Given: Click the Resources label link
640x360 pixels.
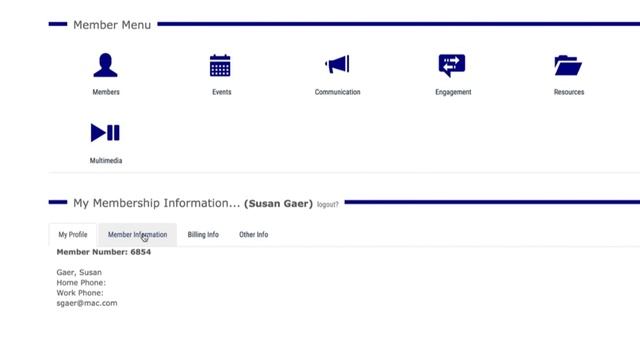Looking at the screenshot, I should (569, 92).
